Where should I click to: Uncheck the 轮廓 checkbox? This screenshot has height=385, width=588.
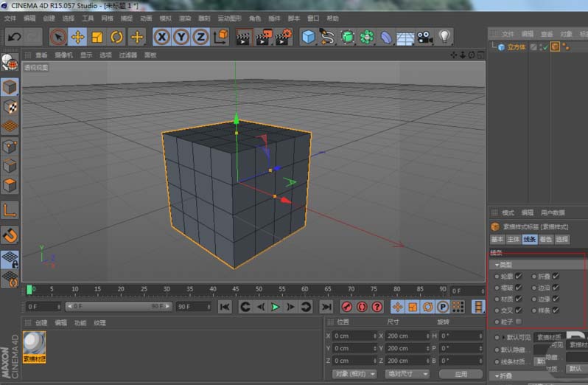[x=519, y=276]
